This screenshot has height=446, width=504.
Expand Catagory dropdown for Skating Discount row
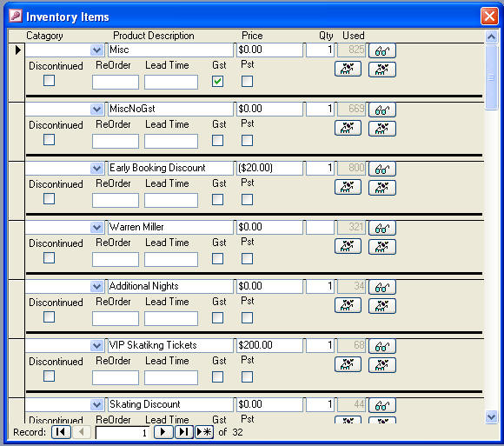point(96,405)
